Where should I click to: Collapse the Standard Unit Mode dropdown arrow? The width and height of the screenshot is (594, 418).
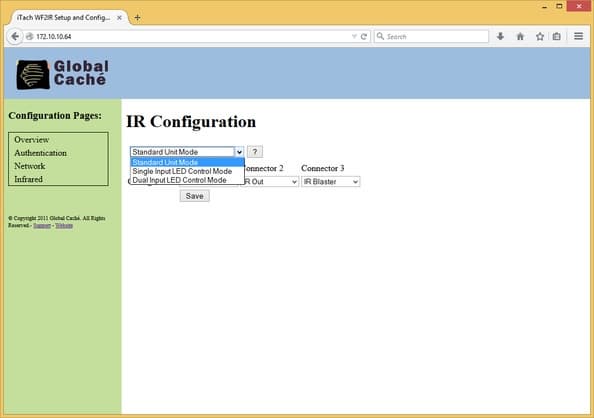click(239, 152)
